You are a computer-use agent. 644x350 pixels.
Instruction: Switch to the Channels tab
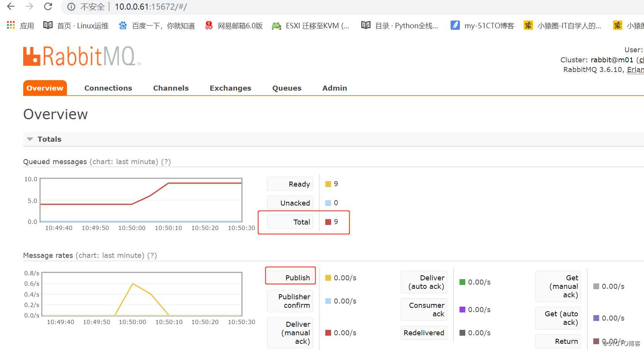coord(171,88)
